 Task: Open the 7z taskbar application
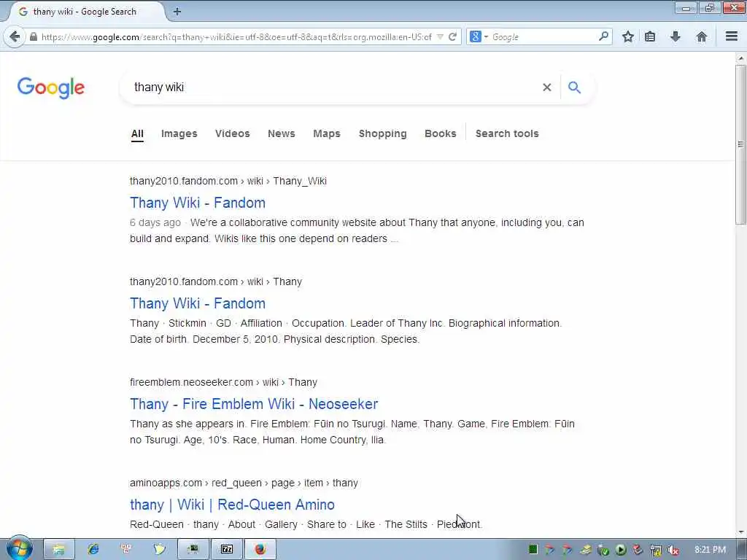tap(227, 550)
